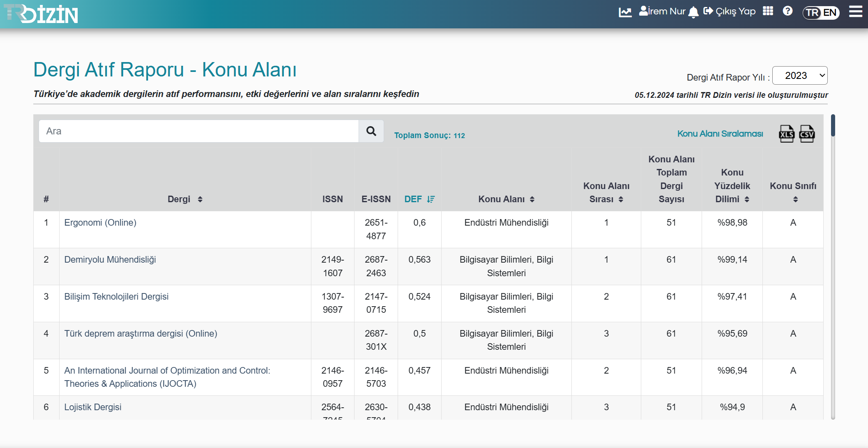Open the Konu Alanı Sıralaması link
Image resolution: width=868 pixels, height=448 pixels.
pos(720,134)
